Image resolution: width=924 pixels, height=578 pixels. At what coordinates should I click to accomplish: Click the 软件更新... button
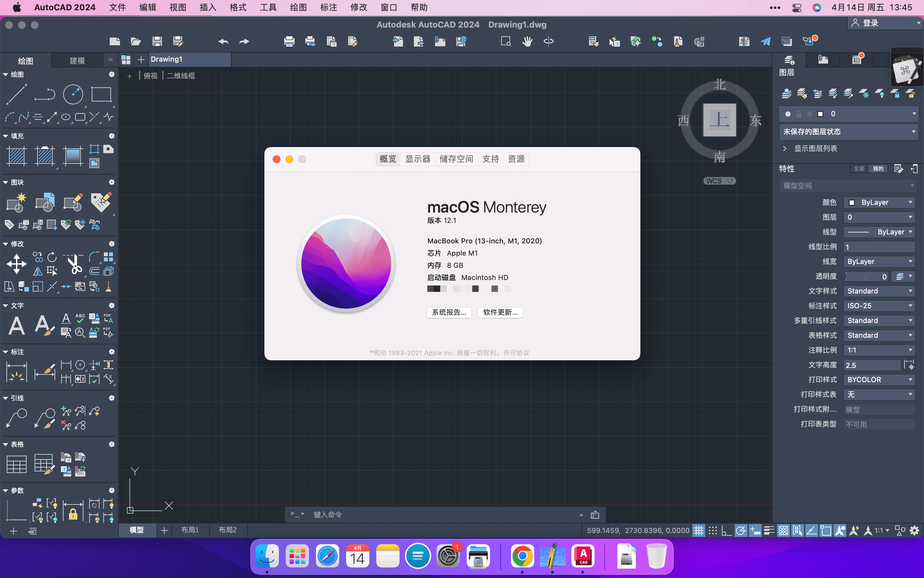pyautogui.click(x=500, y=312)
